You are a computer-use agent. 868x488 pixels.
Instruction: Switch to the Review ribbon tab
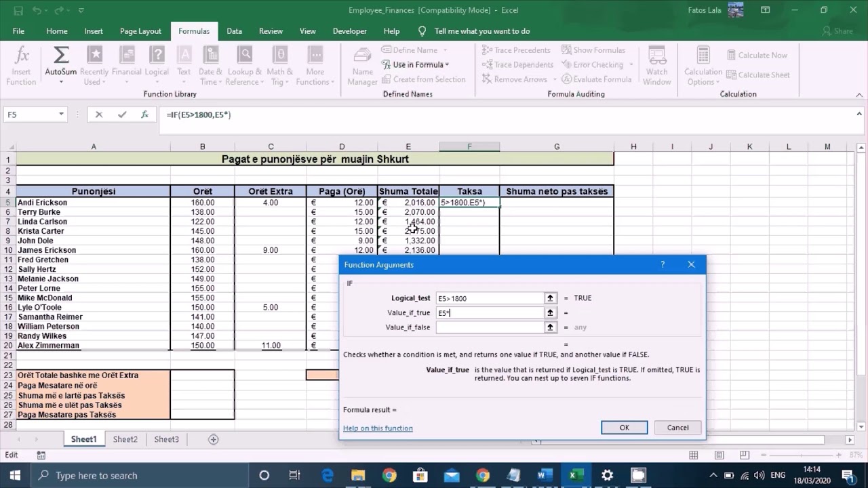pos(271,31)
